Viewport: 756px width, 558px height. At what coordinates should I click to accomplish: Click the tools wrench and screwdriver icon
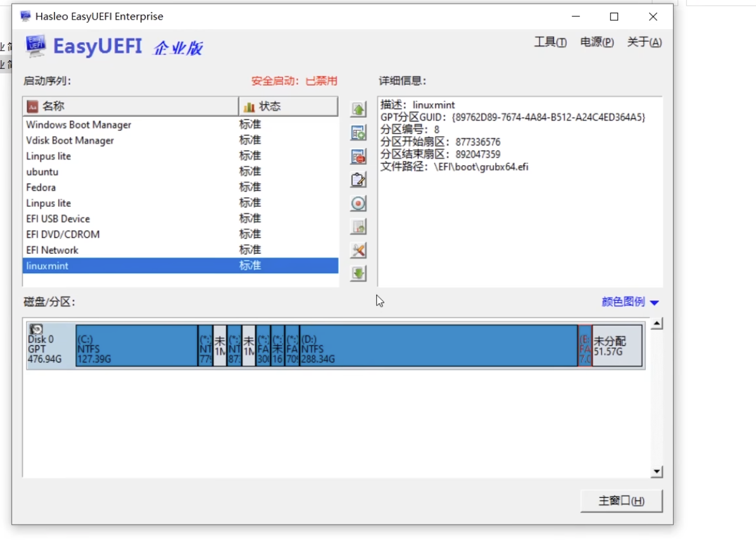pyautogui.click(x=358, y=250)
